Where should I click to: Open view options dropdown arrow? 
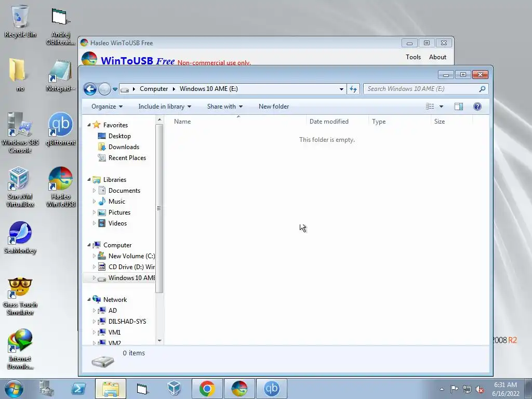pos(441,107)
